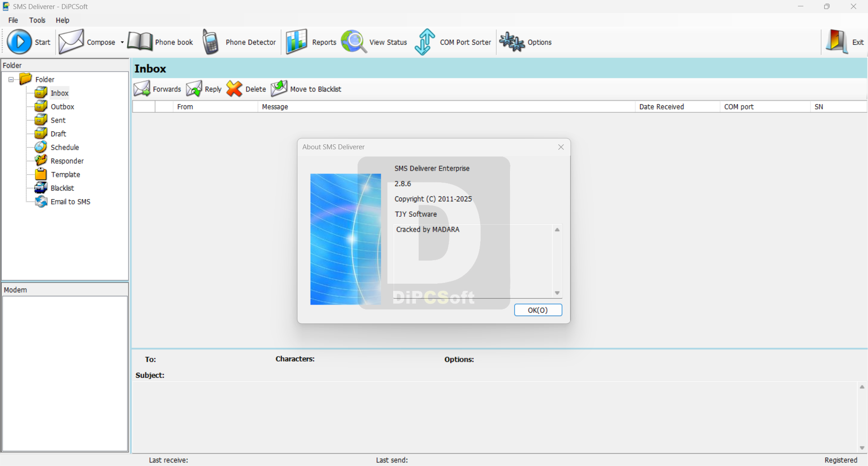Image resolution: width=868 pixels, height=466 pixels.
Task: Click the red Delete X icon
Action: pyautogui.click(x=234, y=89)
